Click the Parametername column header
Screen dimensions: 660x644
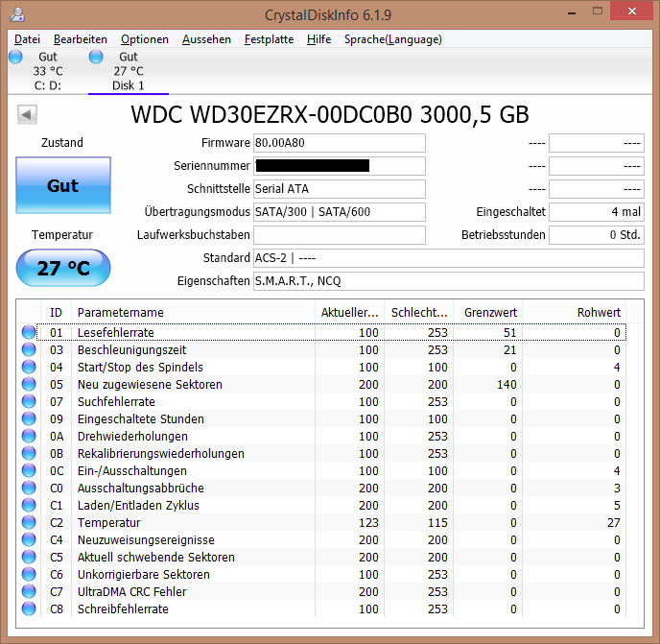coord(193,313)
